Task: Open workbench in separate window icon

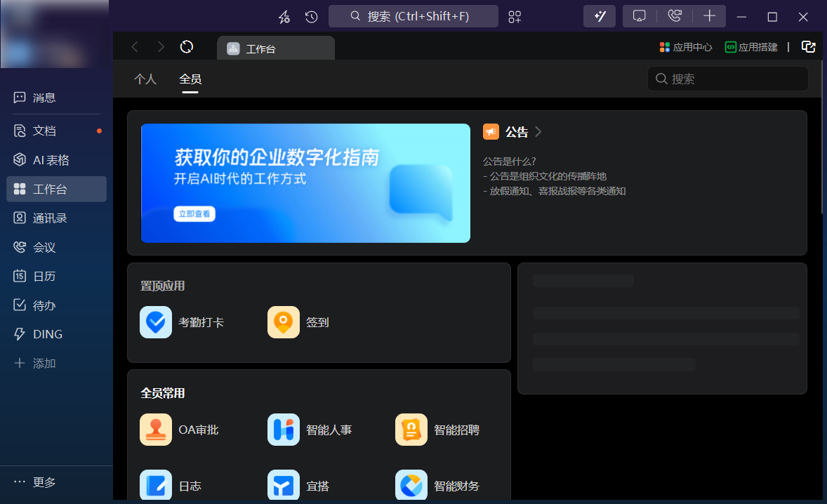Action: 809,47
